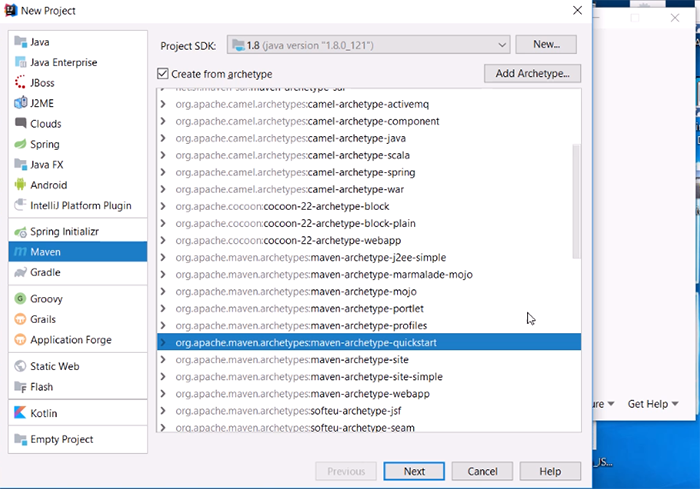Image resolution: width=700 pixels, height=489 pixels.
Task: Click the Kotlin K icon
Action: click(x=21, y=413)
